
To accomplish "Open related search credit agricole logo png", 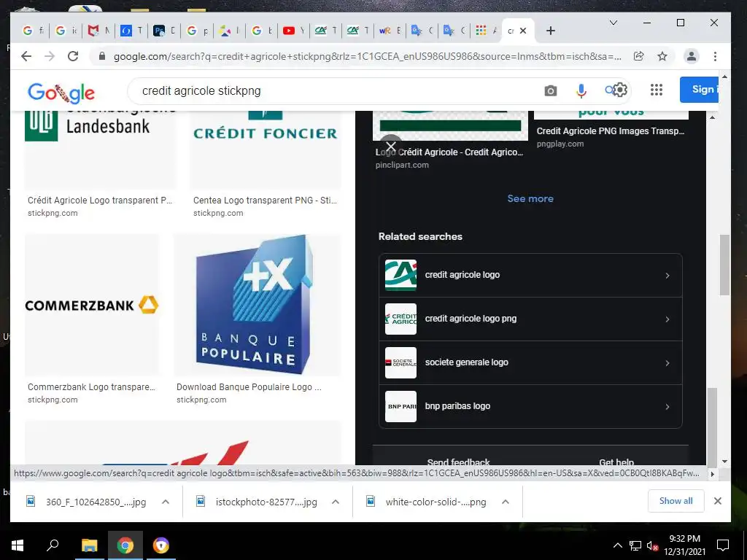I will point(530,319).
